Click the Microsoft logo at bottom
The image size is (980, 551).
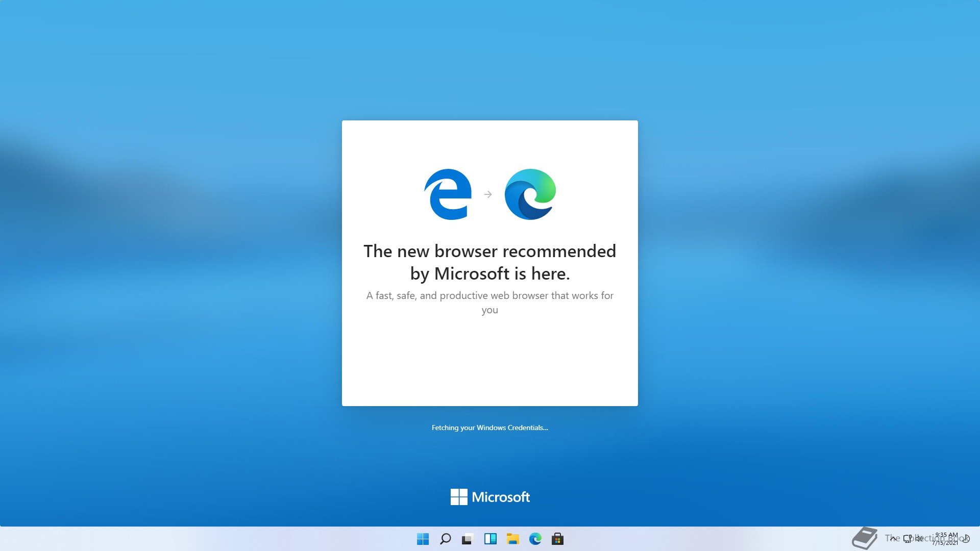coord(490,497)
